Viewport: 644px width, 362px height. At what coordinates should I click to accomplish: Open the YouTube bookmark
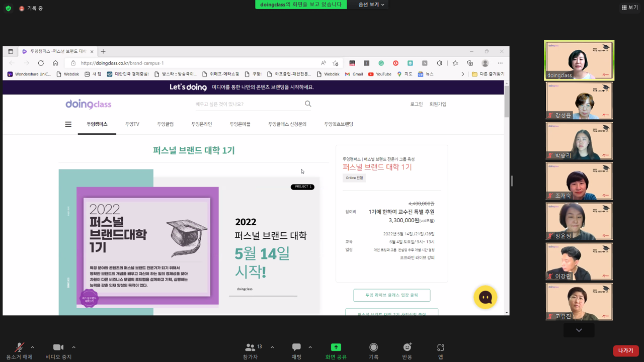(x=379, y=74)
